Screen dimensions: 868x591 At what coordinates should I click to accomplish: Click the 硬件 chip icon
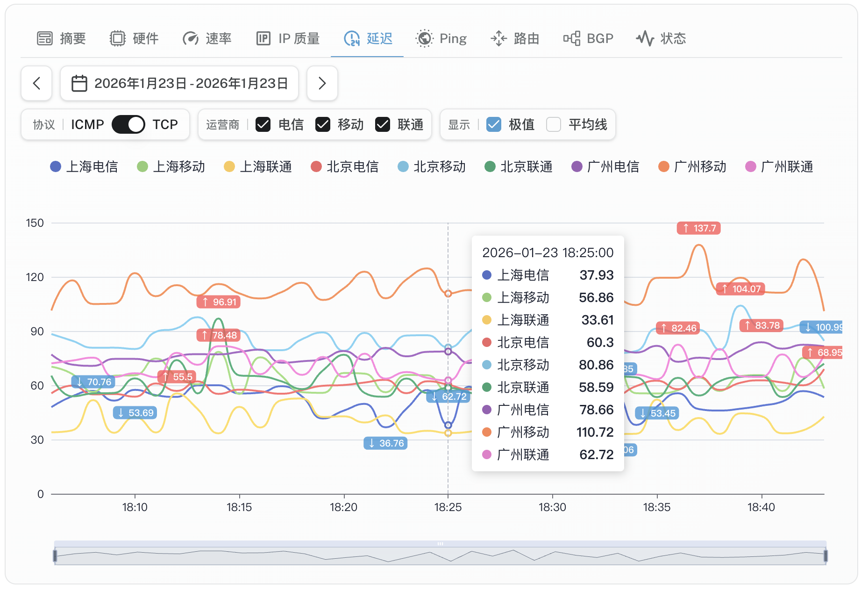tap(118, 38)
